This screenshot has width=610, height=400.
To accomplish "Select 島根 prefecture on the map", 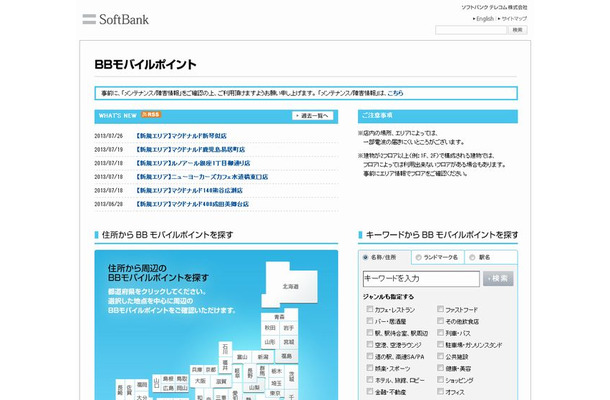I will (168, 379).
